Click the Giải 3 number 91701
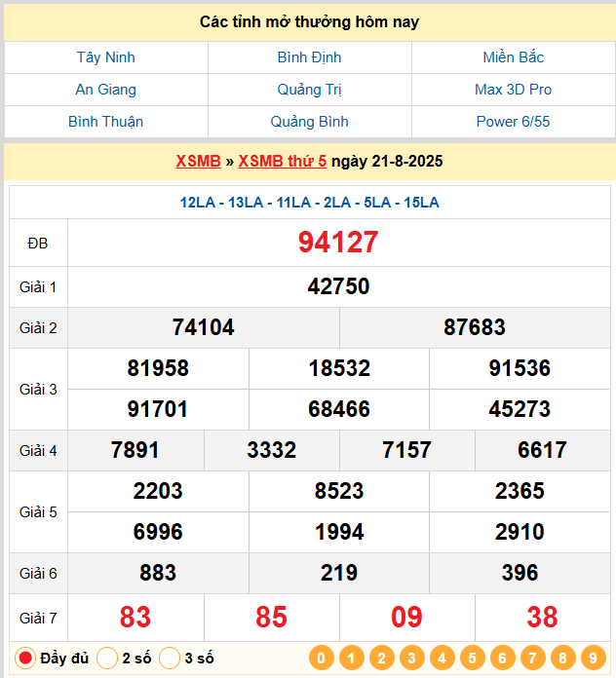The width and height of the screenshot is (616, 678). [x=158, y=409]
